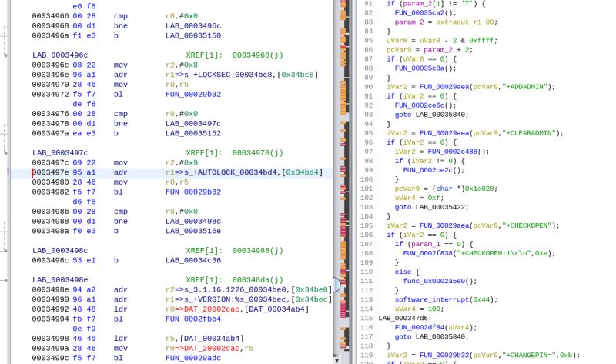The image size is (616, 364).
Task: Select the LAB_0003498c label definition line
Action: click(60, 251)
